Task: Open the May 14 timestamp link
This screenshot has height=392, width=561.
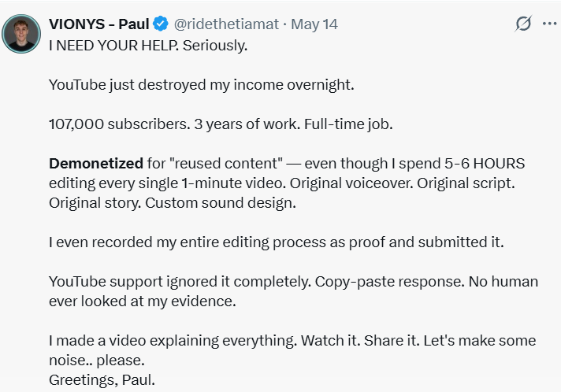Action: 314,24
